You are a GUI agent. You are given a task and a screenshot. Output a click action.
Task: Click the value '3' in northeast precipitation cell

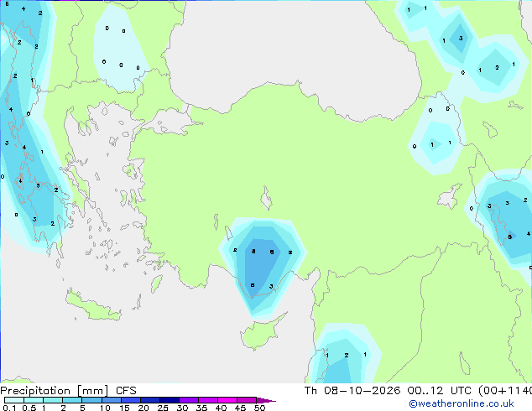click(461, 39)
